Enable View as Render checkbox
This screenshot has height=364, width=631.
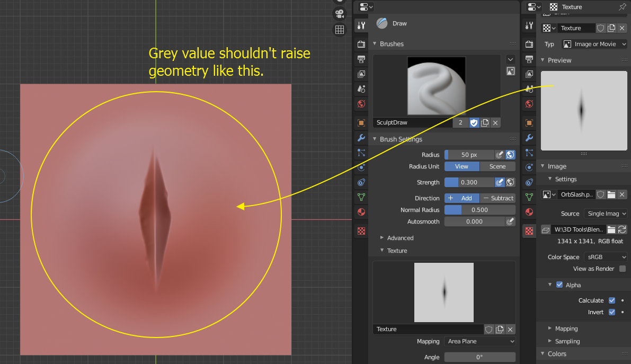pyautogui.click(x=623, y=269)
